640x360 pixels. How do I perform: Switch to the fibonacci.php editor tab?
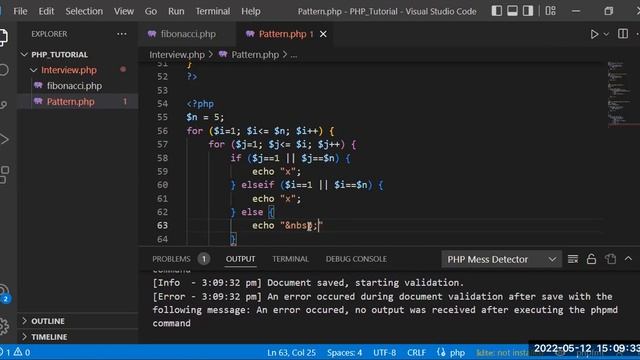187,34
